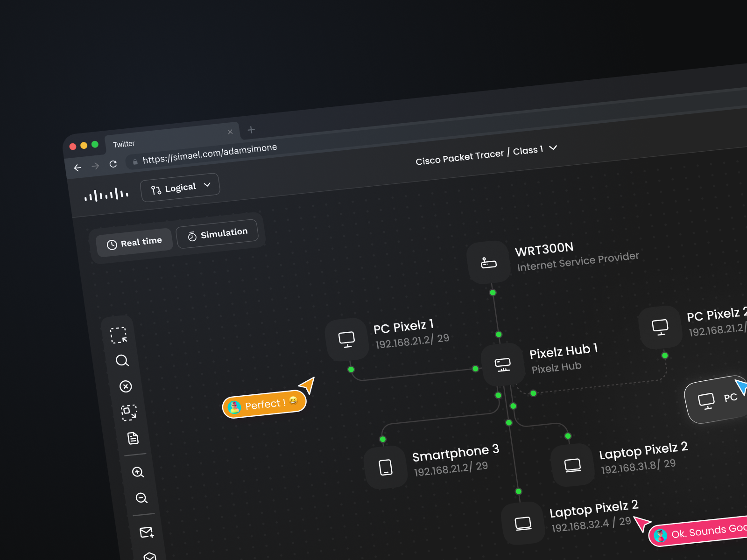Open the magnifier inspect tool
The width and height of the screenshot is (747, 560).
pyautogui.click(x=122, y=360)
